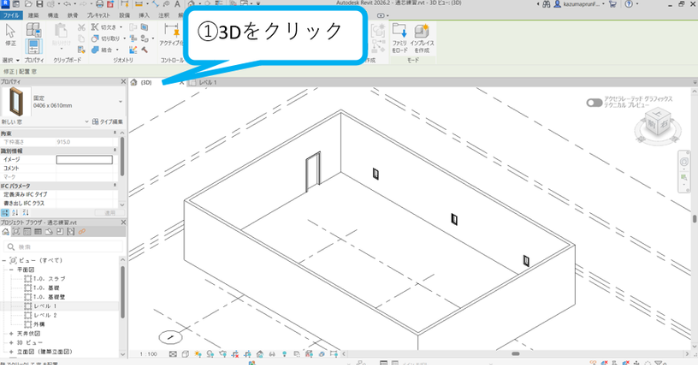Toggle the Properties palette ribbon icon
The height and width of the screenshot is (365, 698).
[33, 47]
